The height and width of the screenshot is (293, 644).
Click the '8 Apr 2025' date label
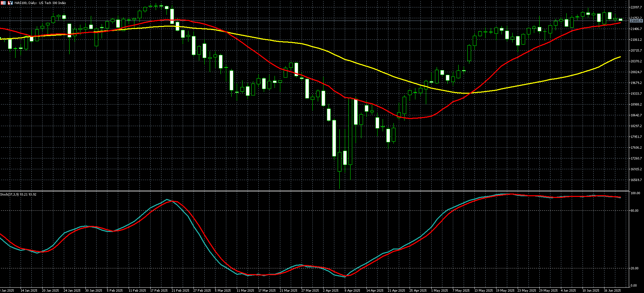[x=352, y=290]
